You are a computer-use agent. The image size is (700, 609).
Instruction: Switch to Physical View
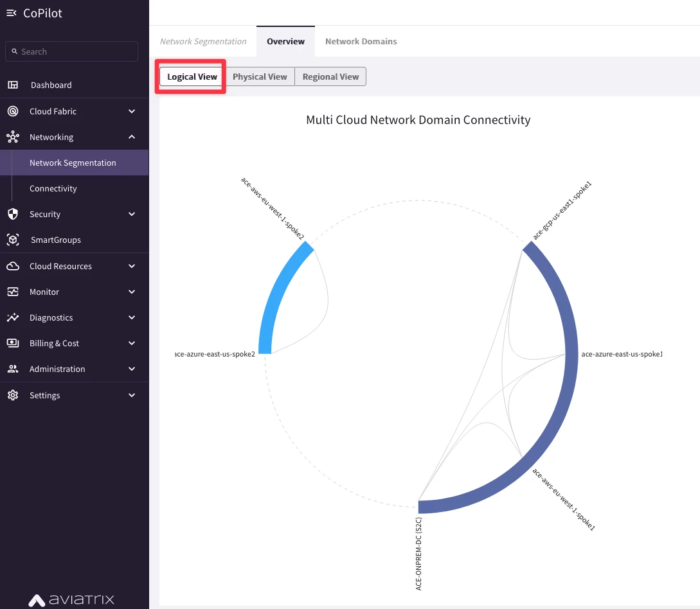point(260,76)
